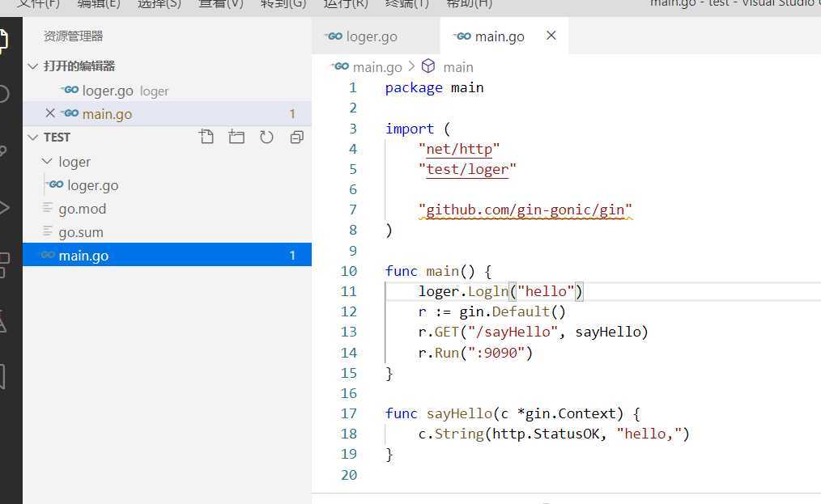
Task: Open the 选择(S) menu
Action: coord(160,4)
